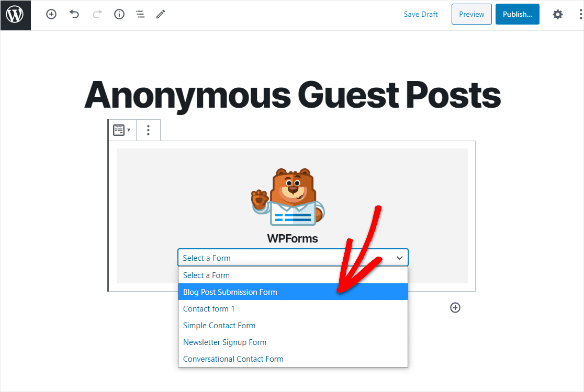Open block navigation list icon
Image resolution: width=584 pixels, height=392 pixels.
(140, 15)
